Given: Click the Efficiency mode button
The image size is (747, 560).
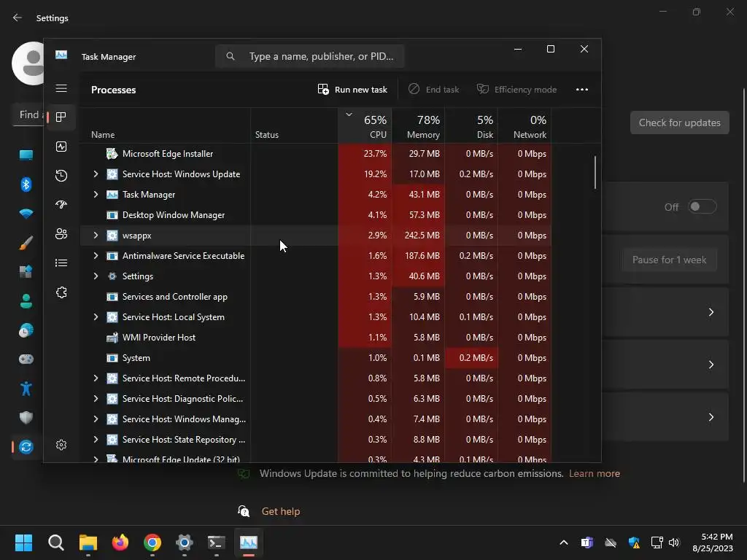Looking at the screenshot, I should click(517, 90).
